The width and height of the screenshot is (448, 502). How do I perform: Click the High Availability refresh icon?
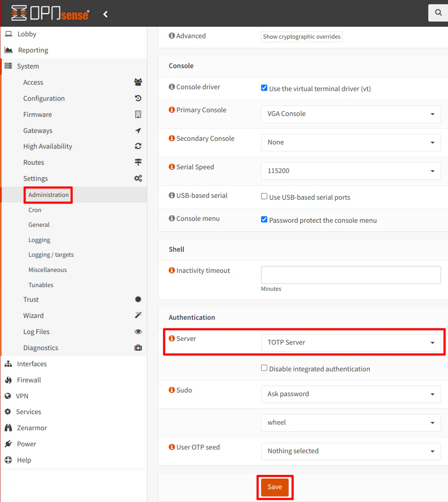point(138,146)
